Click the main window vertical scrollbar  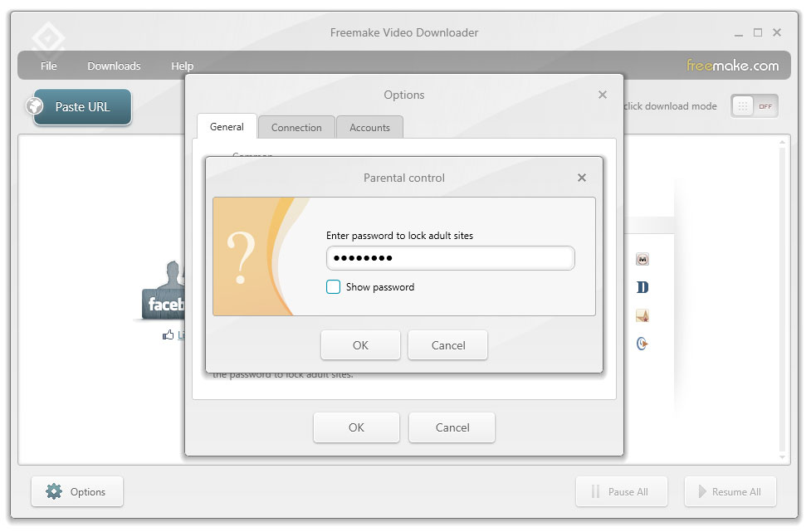coord(782,300)
